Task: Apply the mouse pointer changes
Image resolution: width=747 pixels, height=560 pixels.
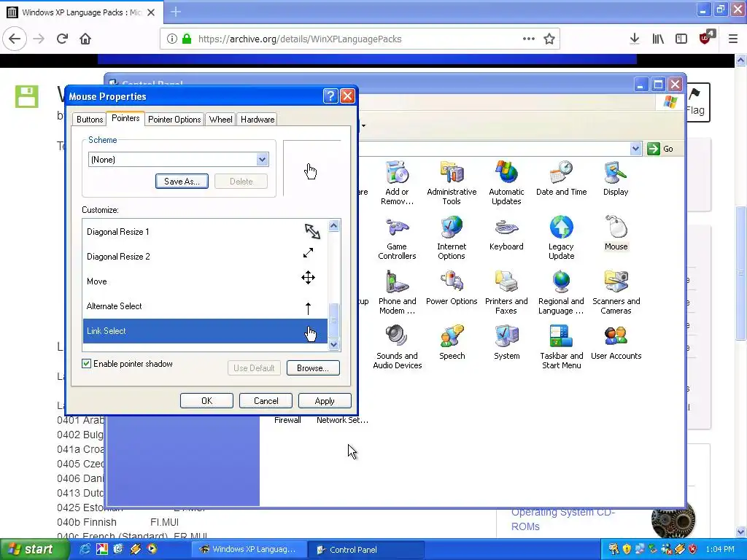Action: tap(325, 401)
